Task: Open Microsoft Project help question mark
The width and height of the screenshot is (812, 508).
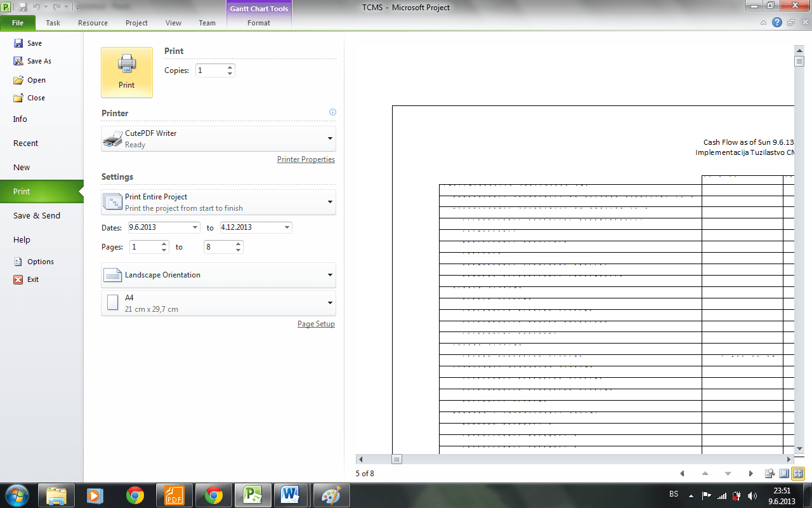Action: point(777,22)
